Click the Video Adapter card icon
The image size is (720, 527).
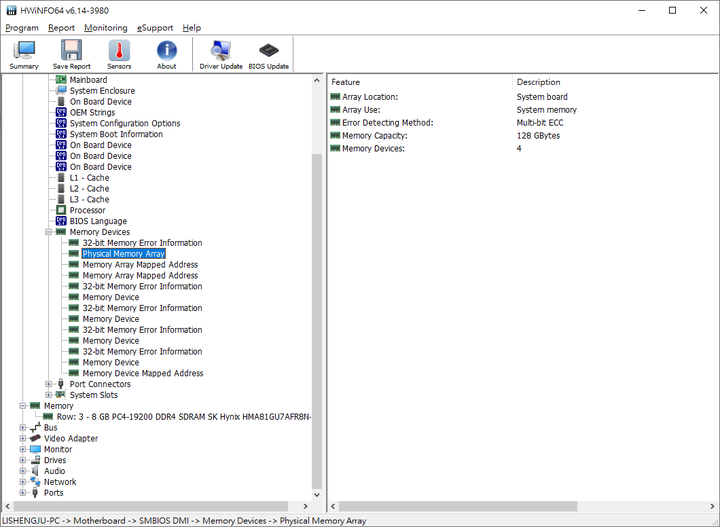pyautogui.click(x=35, y=439)
